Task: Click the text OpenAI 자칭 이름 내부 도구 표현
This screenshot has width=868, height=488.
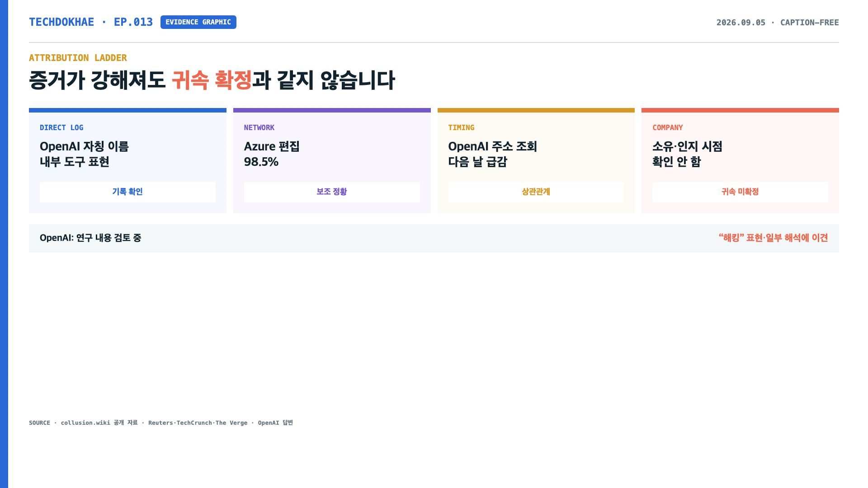Action: pos(84,154)
